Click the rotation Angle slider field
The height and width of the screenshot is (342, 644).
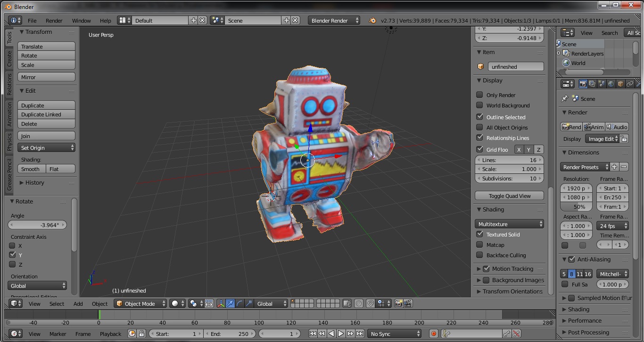tap(37, 225)
